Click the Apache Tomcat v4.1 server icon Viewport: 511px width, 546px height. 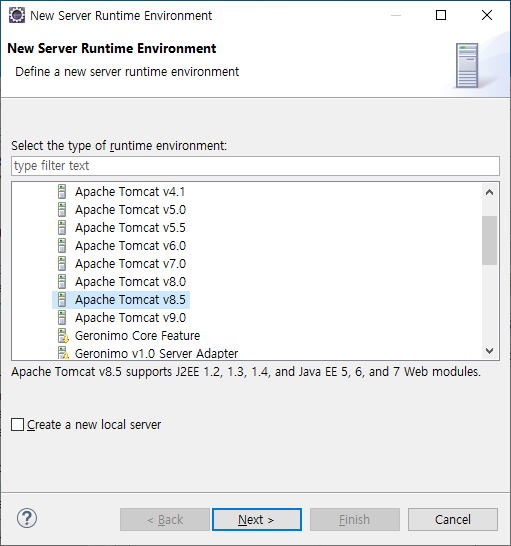(62, 192)
